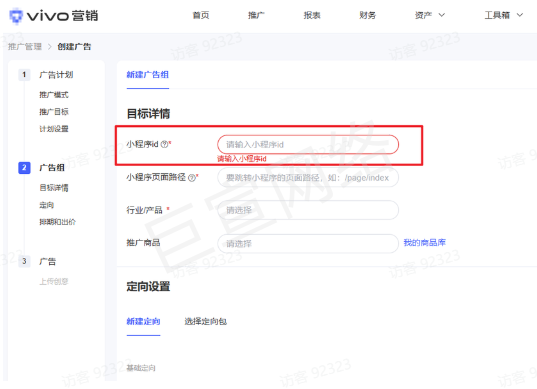Click the vivo营销 logo

coord(54,16)
